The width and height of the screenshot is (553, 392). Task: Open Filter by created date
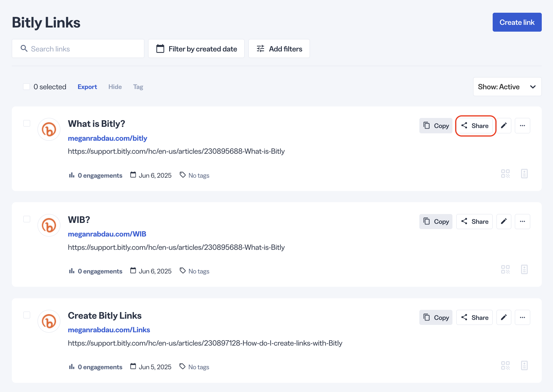pyautogui.click(x=196, y=48)
